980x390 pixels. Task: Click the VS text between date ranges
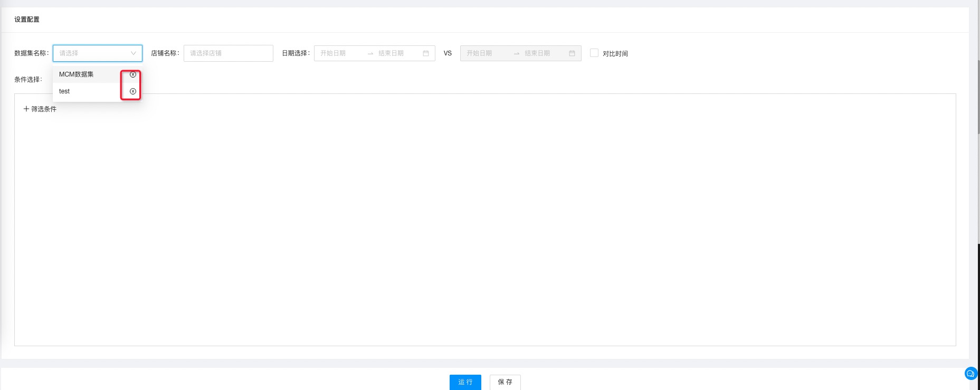[x=448, y=53]
